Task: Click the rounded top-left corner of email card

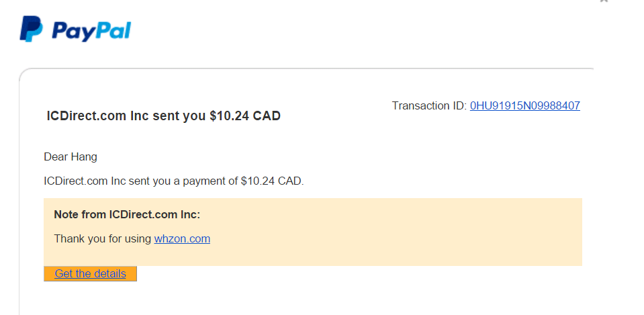Action: (x=26, y=75)
